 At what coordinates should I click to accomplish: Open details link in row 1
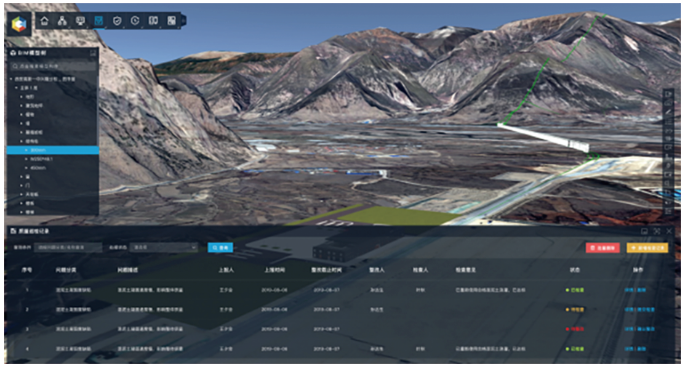[629, 290]
